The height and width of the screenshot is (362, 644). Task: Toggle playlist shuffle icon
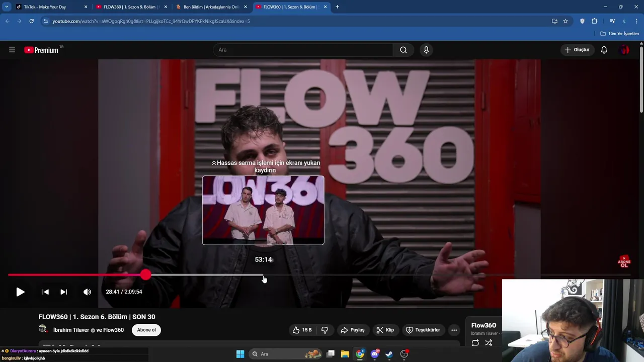(489, 343)
